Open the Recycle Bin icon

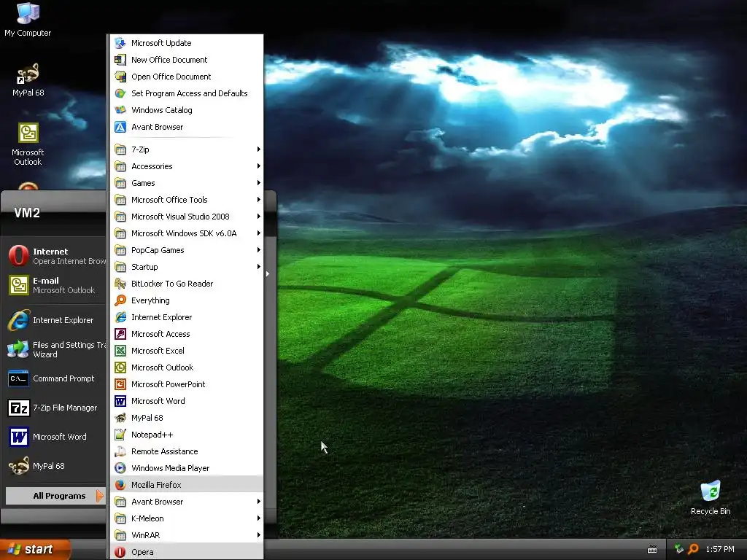[711, 491]
